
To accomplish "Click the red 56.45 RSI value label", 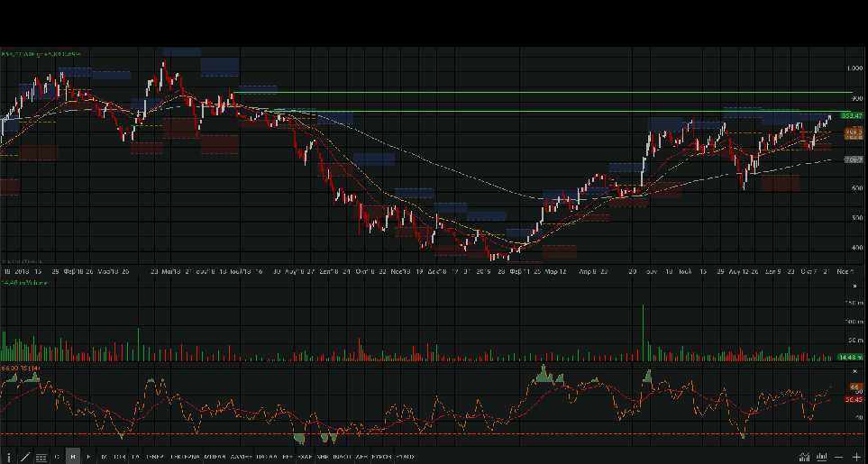I will coord(852,398).
